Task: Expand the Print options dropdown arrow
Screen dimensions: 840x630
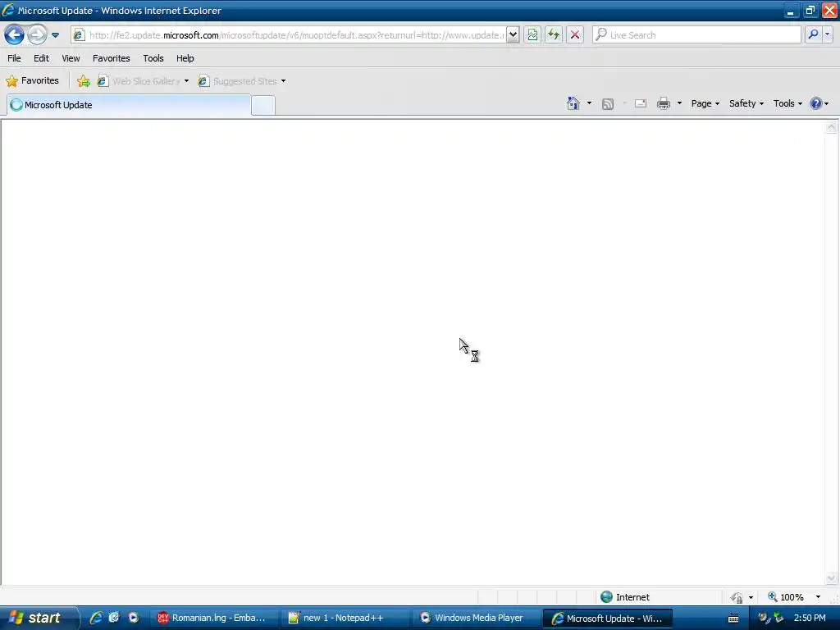Action: (x=679, y=103)
